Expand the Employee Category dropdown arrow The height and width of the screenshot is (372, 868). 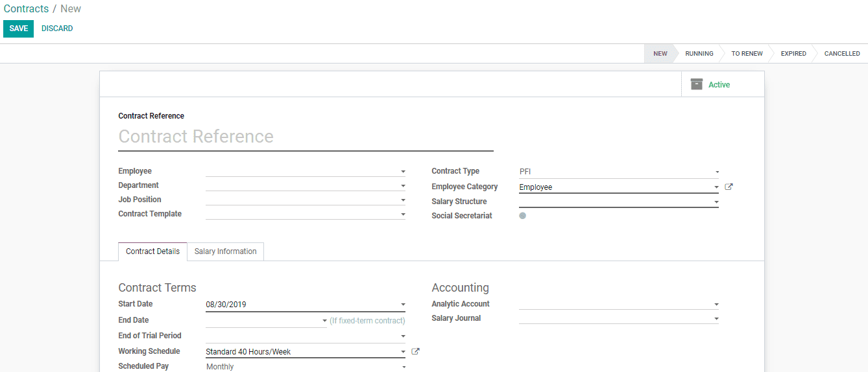[x=716, y=187]
